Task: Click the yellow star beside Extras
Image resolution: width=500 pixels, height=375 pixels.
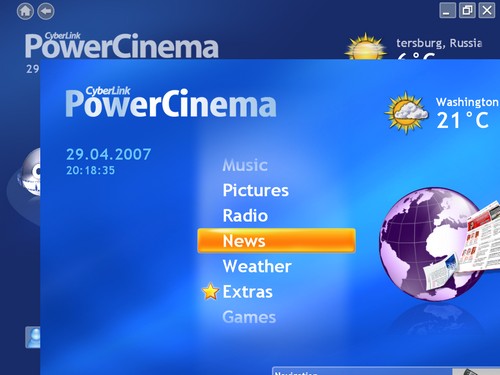Action: (x=211, y=291)
